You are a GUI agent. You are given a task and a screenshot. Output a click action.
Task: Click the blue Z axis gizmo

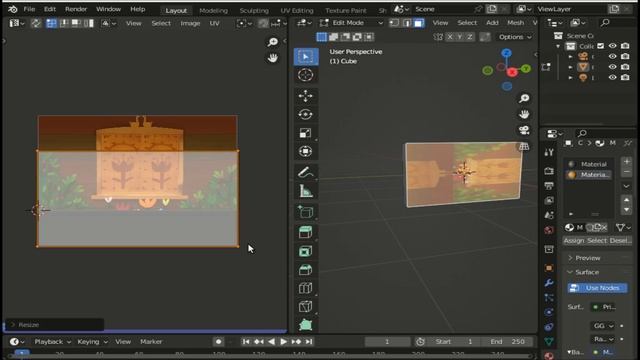[x=507, y=53]
